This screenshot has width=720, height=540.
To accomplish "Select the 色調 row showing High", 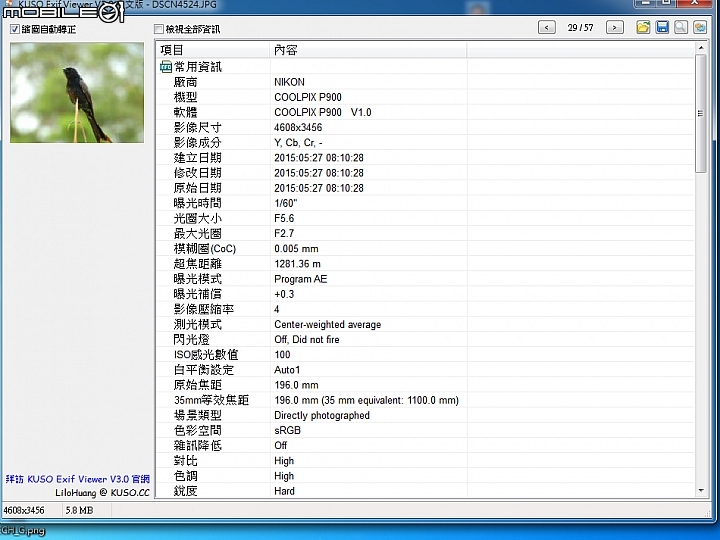I will coord(425,476).
